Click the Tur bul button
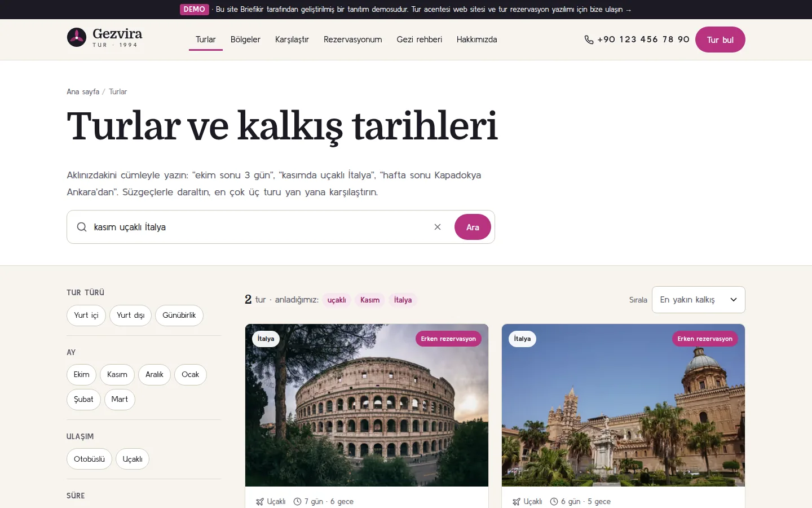This screenshot has height=508, width=812. click(720, 40)
